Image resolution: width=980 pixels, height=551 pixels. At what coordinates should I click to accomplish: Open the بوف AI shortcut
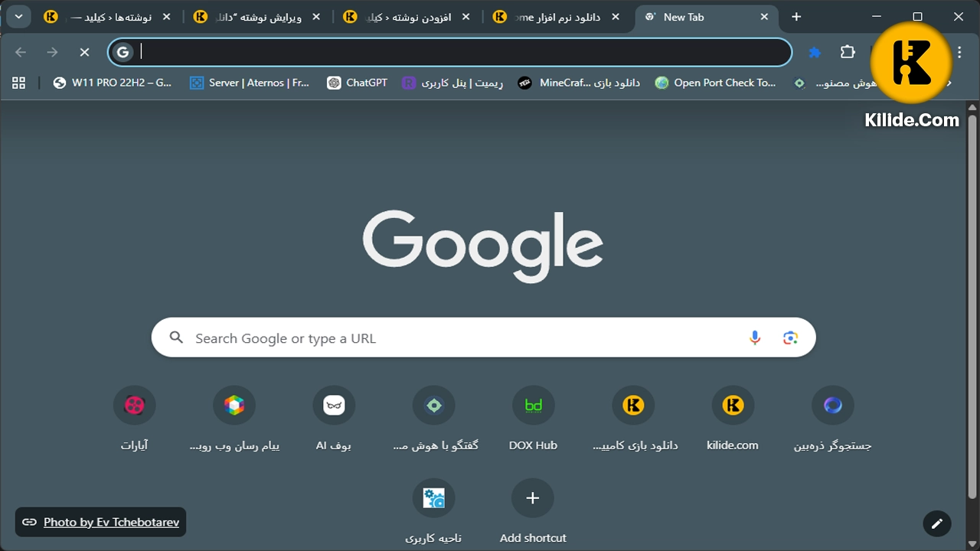coord(334,418)
